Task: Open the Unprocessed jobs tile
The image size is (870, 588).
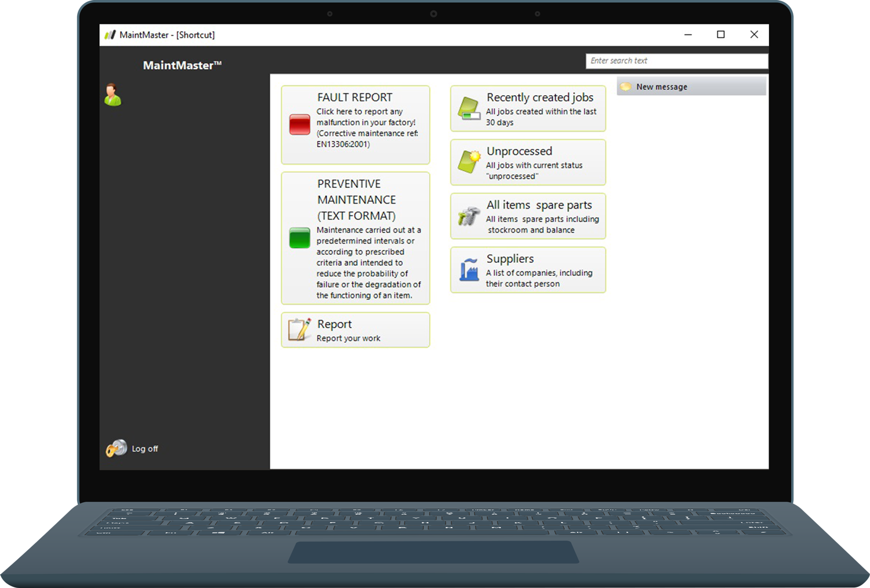Action: pyautogui.click(x=528, y=162)
